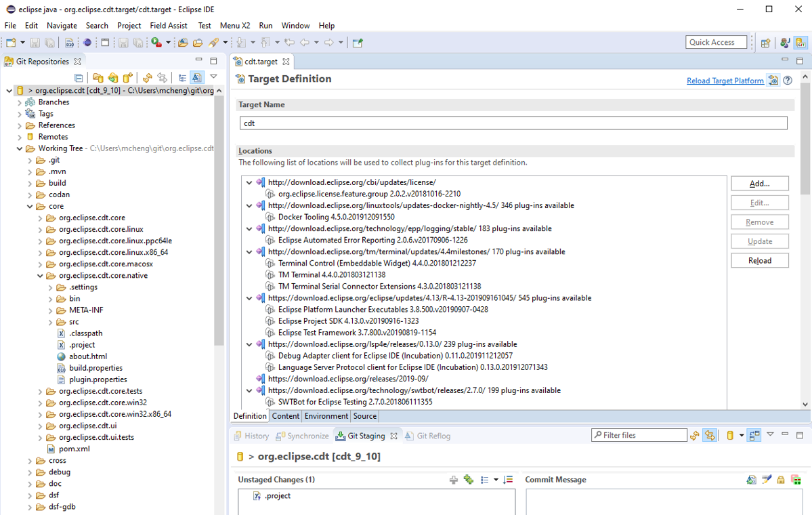The width and height of the screenshot is (812, 515).
Task: Click the Commit Message text area
Action: point(664,501)
